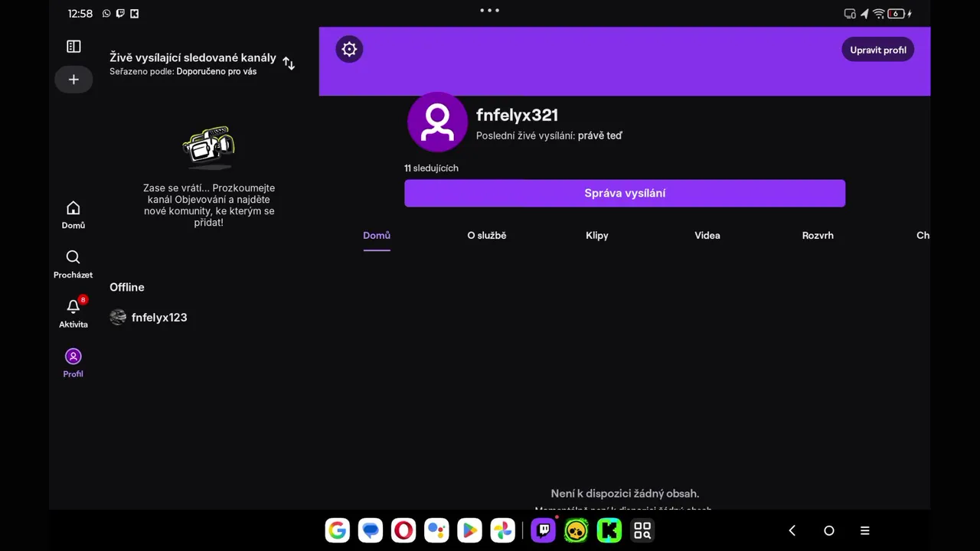Open the app drawer grid icon

[x=642, y=530]
